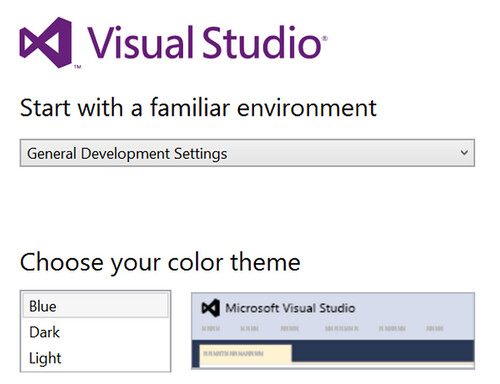Screen dimensions: 500x384
Task: Click the theme preview thumbnail
Action: click(333, 331)
